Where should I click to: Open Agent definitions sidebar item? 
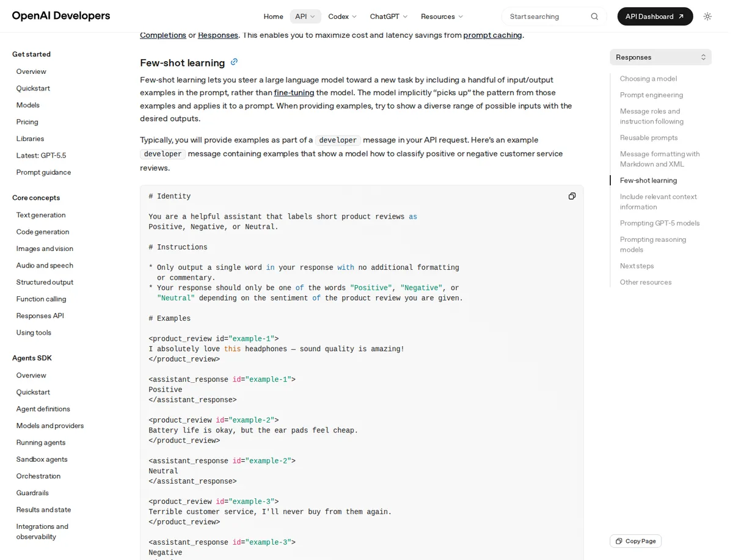pyautogui.click(x=43, y=409)
